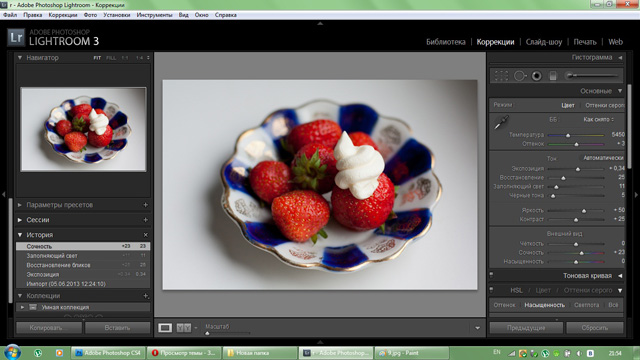Click the Температура slider handle
The image size is (640, 360).
pos(568,135)
